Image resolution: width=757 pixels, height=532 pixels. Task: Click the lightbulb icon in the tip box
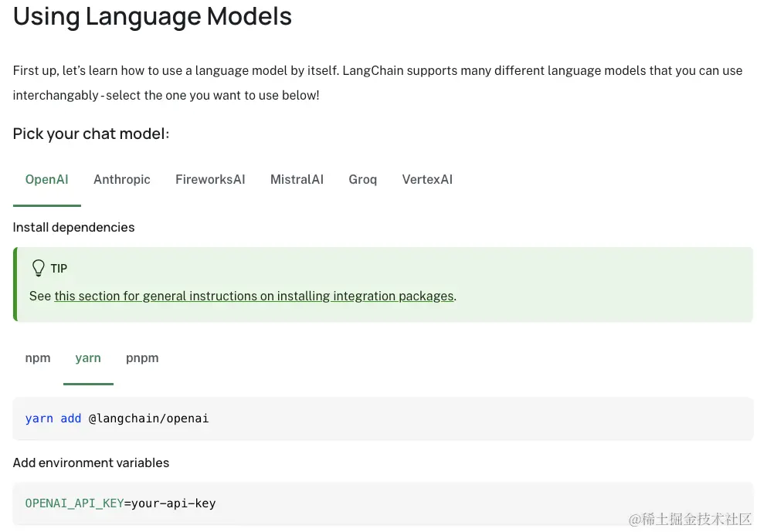pos(38,268)
